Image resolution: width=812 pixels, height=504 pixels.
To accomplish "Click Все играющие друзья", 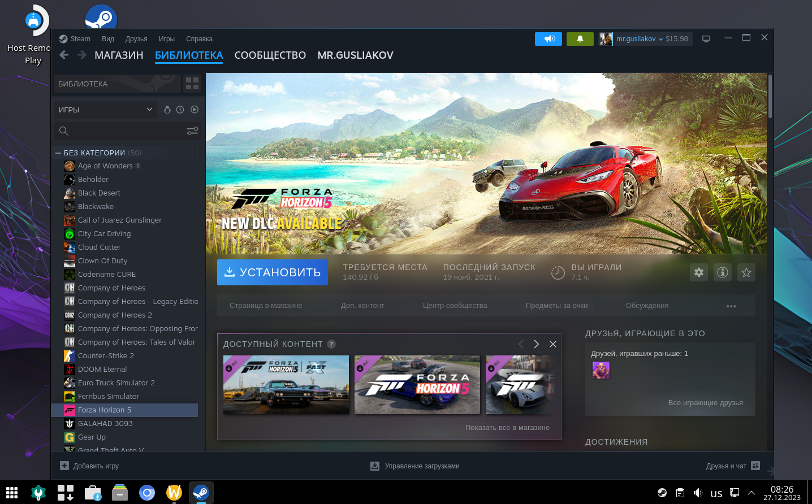I will [x=706, y=403].
